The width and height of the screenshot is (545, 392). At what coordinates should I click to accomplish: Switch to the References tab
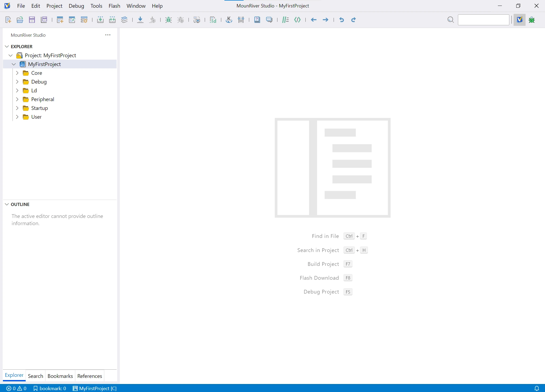pos(90,376)
